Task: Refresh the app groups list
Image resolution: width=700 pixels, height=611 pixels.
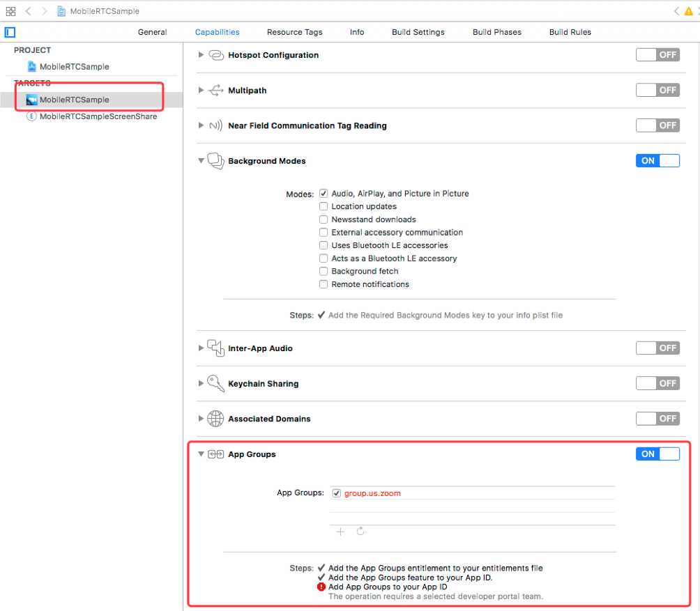Action: (360, 531)
